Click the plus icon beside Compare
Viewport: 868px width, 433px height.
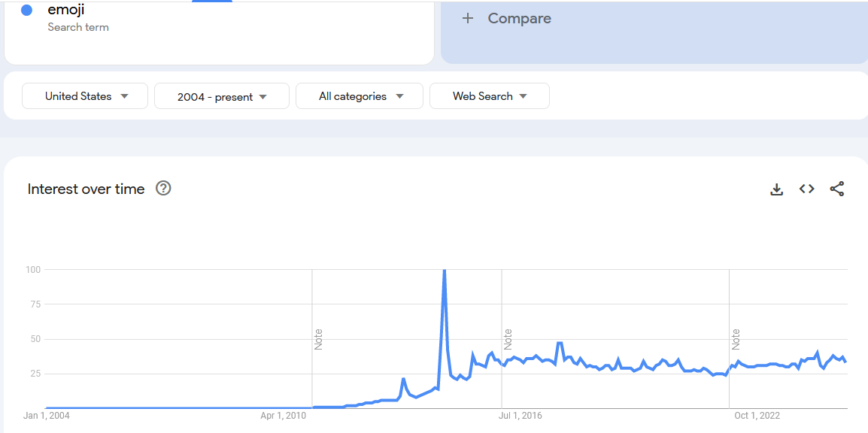(468, 18)
